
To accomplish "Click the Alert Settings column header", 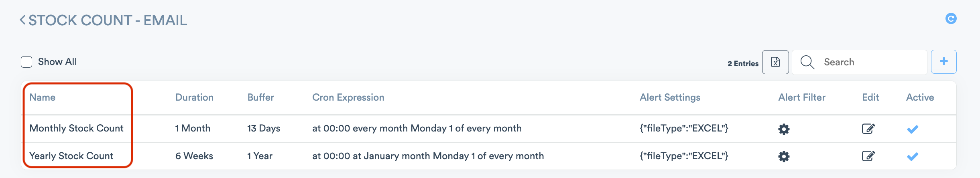I will click(x=670, y=97).
